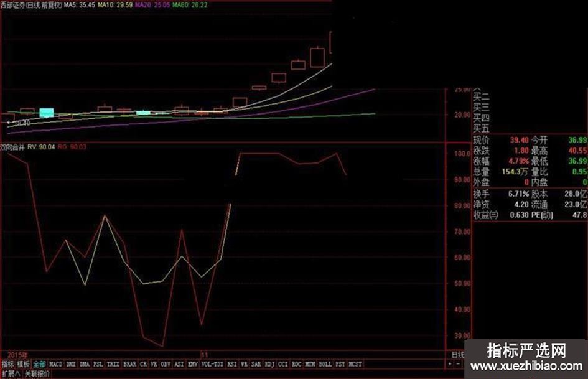Switch to the BOLL indicator
The height and width of the screenshot is (379, 588).
pos(325,364)
